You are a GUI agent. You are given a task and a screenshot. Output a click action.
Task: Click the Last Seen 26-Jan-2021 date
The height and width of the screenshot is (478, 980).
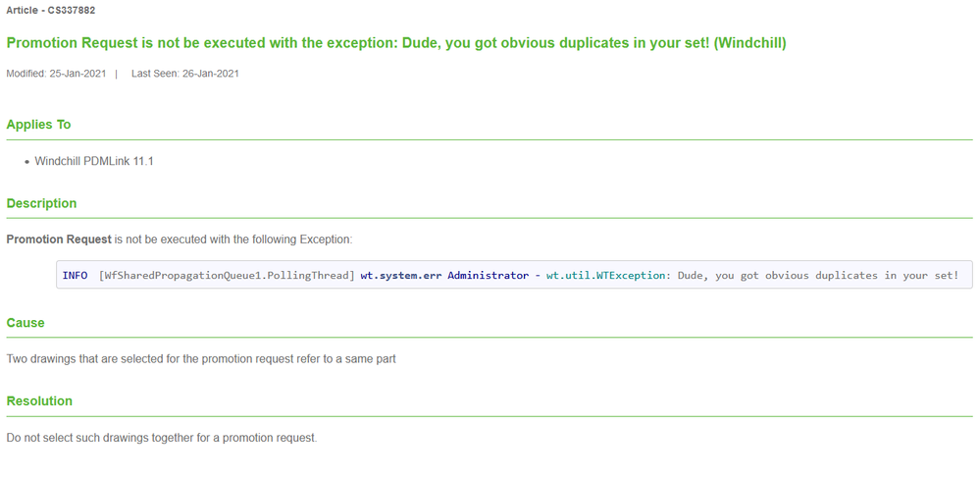[x=184, y=74]
